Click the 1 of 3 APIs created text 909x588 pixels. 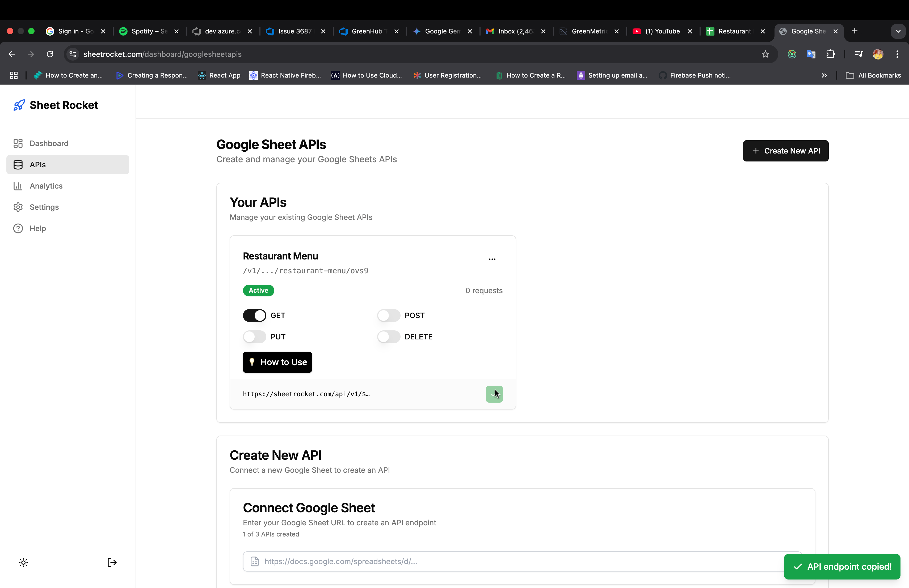coord(271,534)
